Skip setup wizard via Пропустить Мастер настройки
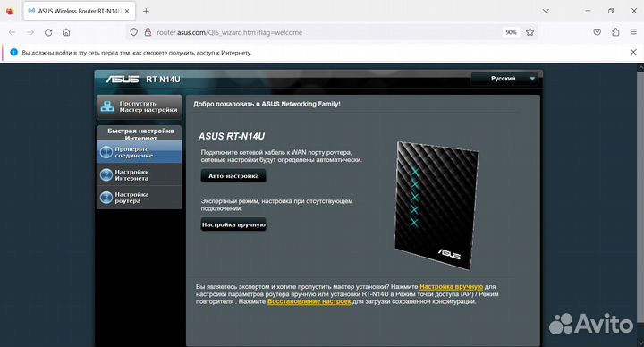644x347 pixels. coord(140,106)
